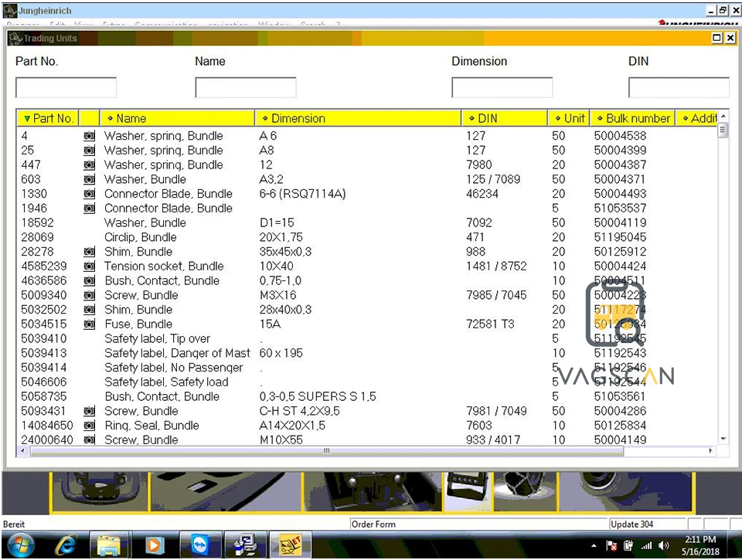Click DIN value 1481 / 8752
The width and height of the screenshot is (742, 560).
pyautogui.click(x=496, y=266)
